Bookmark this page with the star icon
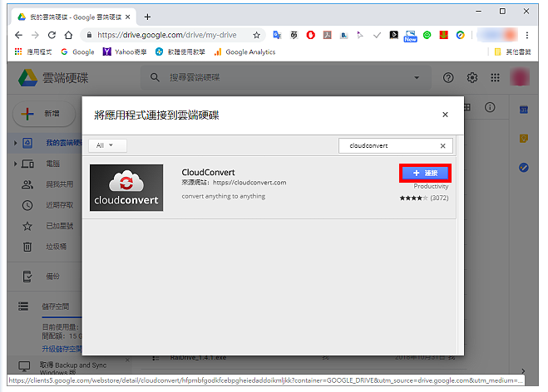Image resolution: width=548 pixels, height=392 pixels. (256, 35)
